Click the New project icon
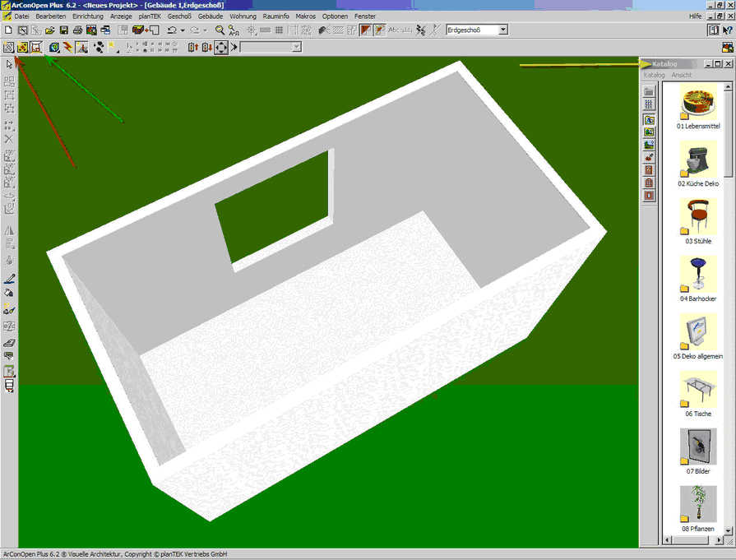The width and height of the screenshot is (736, 560). pyautogui.click(x=8, y=30)
